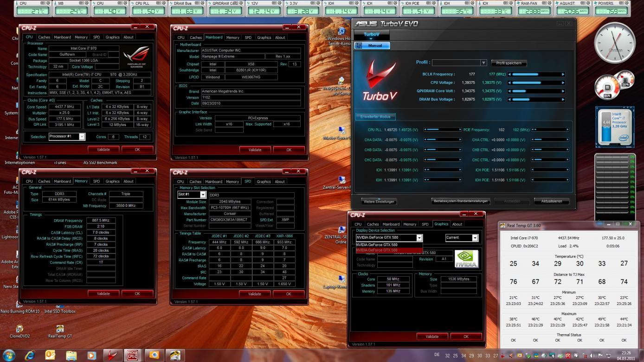Increase CPU PLL voltage with right arrow

[460, 130]
